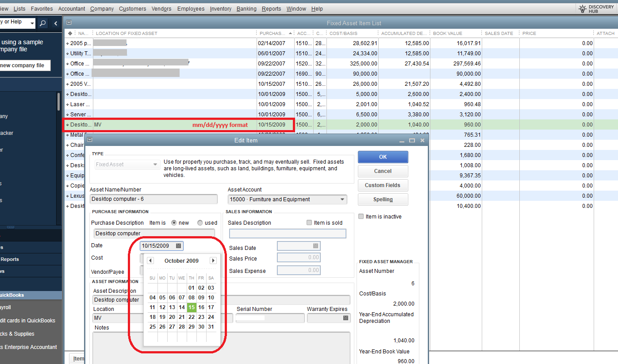Open the Lists menu
Screen dimensions: 618x364
coord(19,8)
